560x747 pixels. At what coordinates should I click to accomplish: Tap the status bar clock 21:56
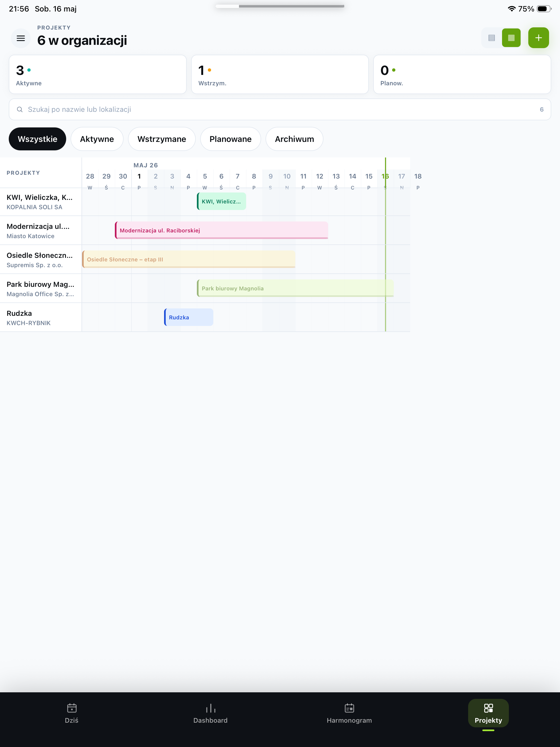point(19,9)
